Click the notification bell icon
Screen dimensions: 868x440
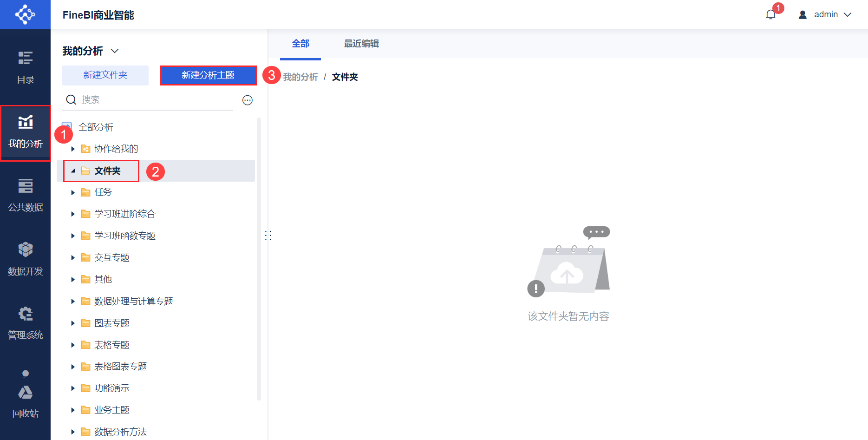[771, 14]
